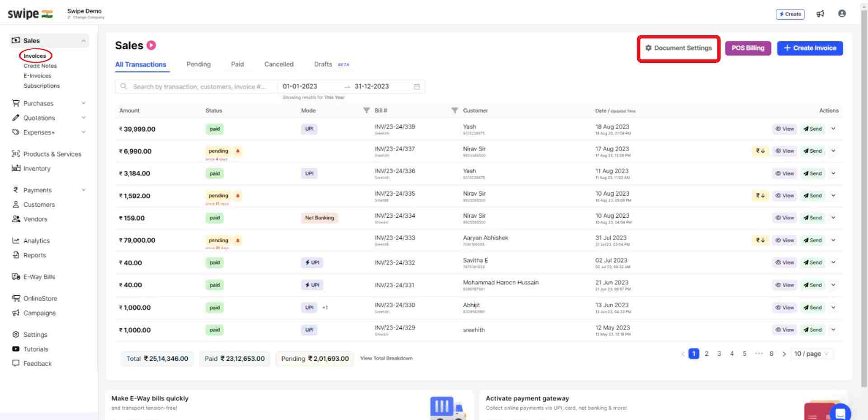
Task: Click the Analytics chart icon in sidebar
Action: (16, 241)
